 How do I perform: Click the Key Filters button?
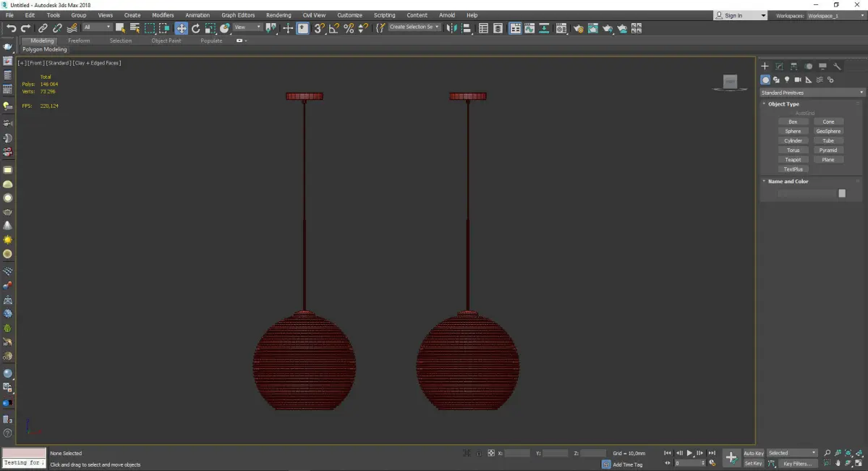(x=797, y=463)
